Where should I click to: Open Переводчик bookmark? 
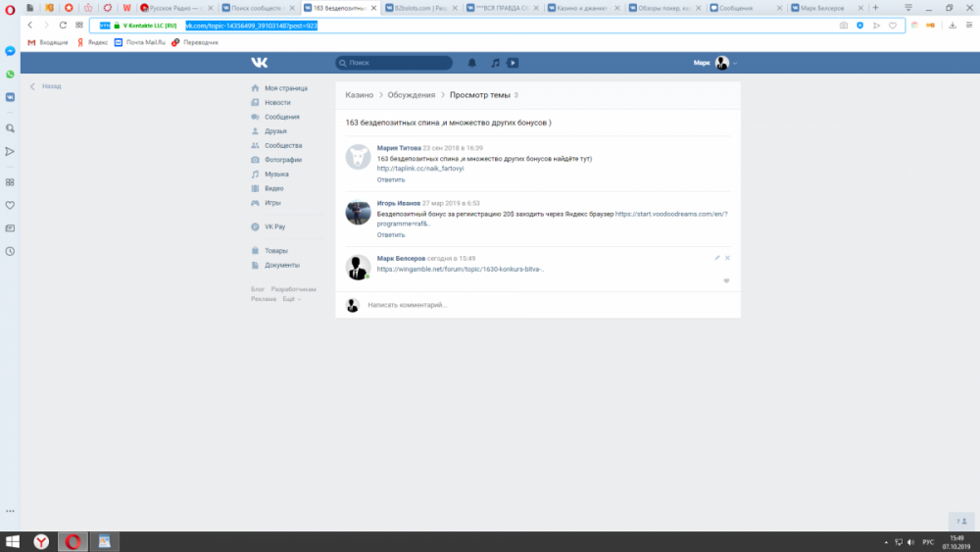click(x=195, y=42)
